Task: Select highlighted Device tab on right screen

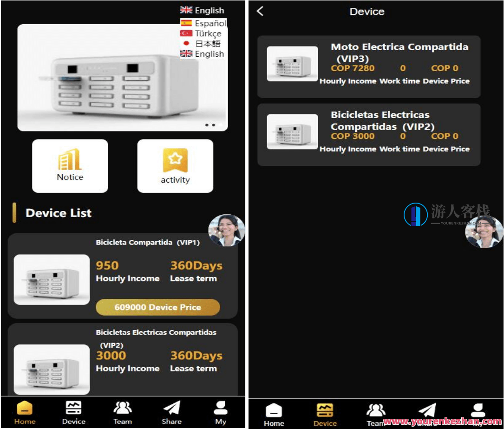Action: (325, 414)
